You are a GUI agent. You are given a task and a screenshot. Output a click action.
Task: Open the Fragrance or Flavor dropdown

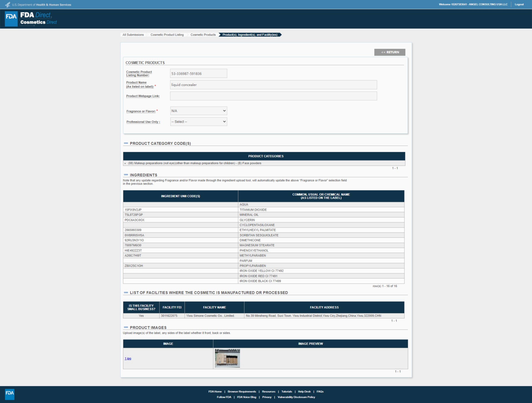[198, 111]
